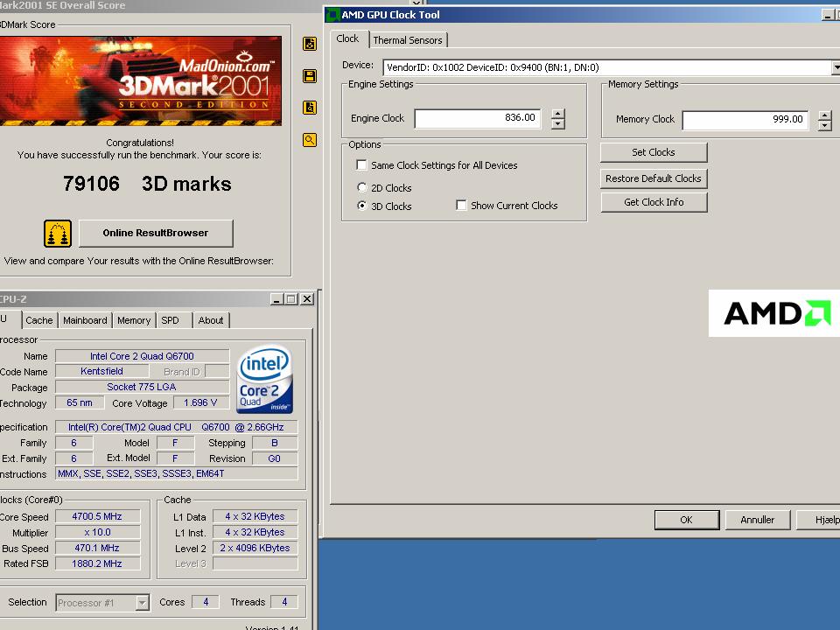Open the SPD tab in CPU-Z
Screen dimensions: 840x630
click(x=171, y=320)
